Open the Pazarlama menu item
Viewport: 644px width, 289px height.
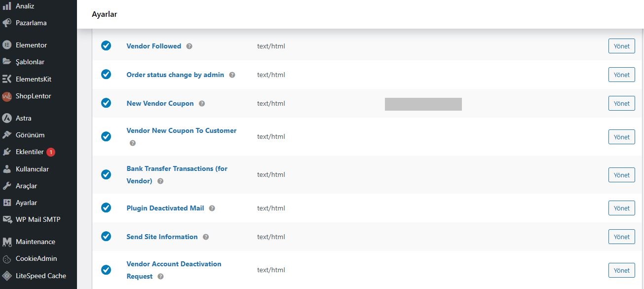pos(31,23)
